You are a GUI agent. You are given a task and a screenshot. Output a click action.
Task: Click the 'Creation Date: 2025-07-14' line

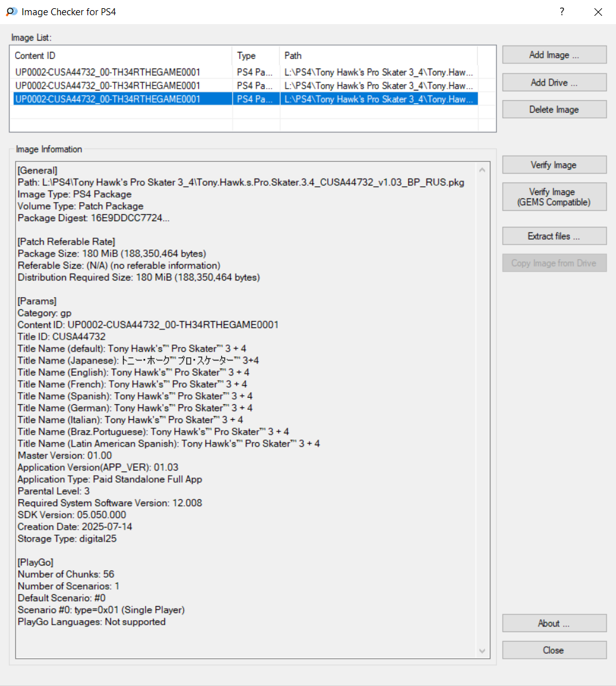point(75,527)
